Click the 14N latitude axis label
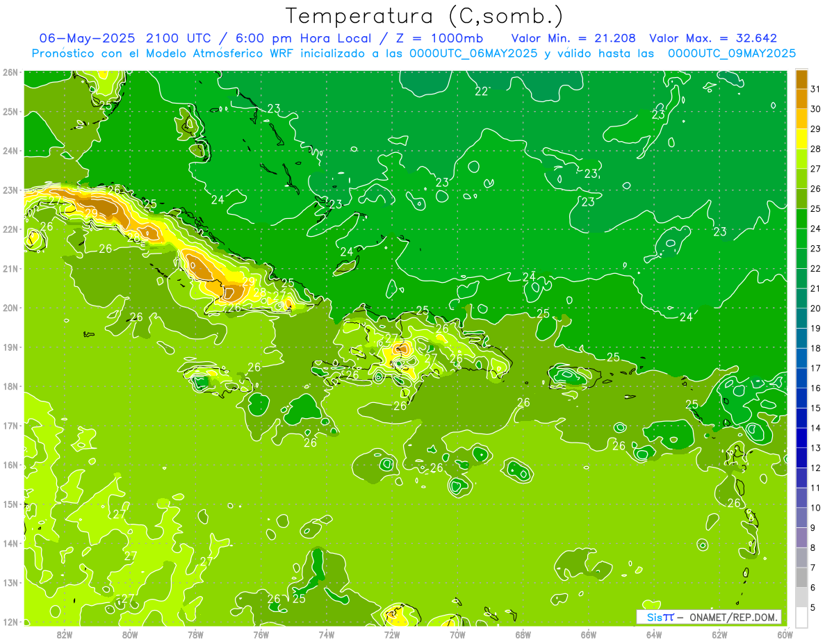Viewport: 834px width, 644px height. click(x=10, y=543)
